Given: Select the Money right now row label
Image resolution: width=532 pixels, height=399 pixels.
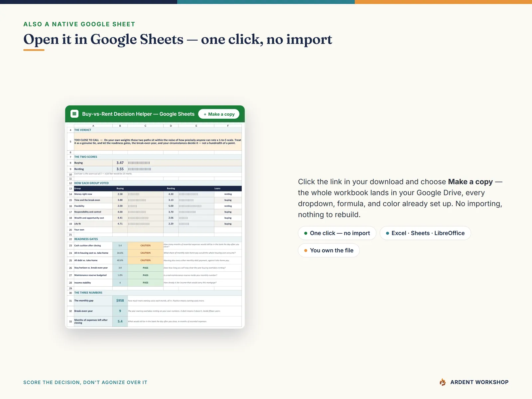Looking at the screenshot, I should click(83, 194).
